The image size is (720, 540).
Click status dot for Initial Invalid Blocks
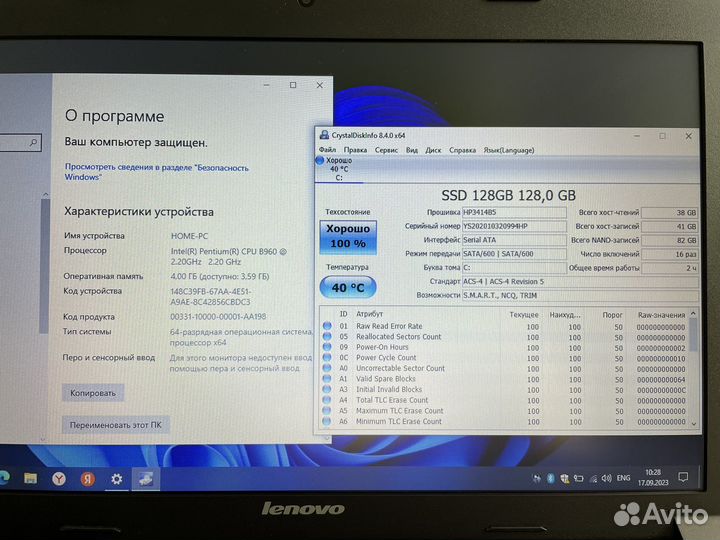(327, 389)
